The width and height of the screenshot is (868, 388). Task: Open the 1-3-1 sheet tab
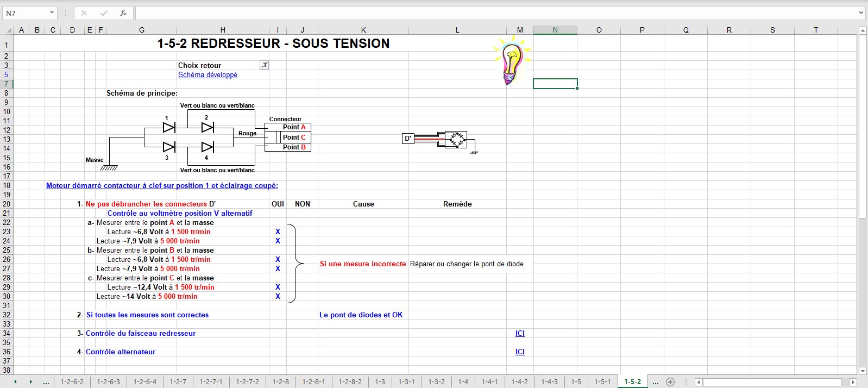406,382
